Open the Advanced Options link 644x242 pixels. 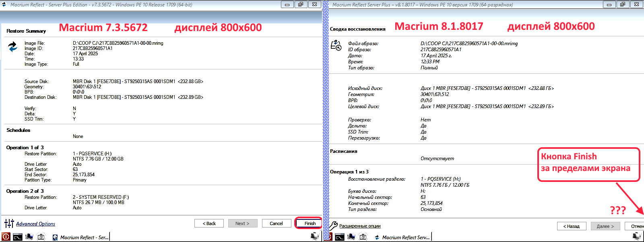click(35, 224)
